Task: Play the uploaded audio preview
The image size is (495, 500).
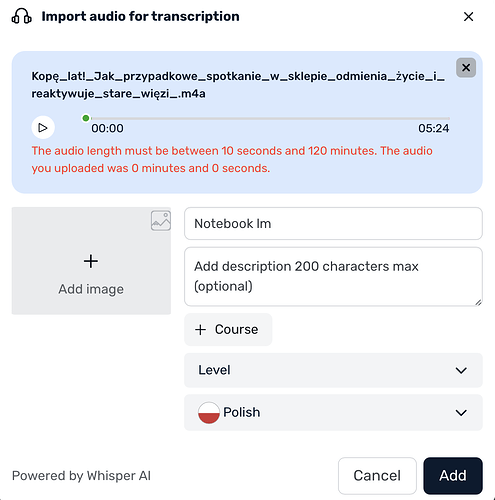Action: [x=43, y=127]
